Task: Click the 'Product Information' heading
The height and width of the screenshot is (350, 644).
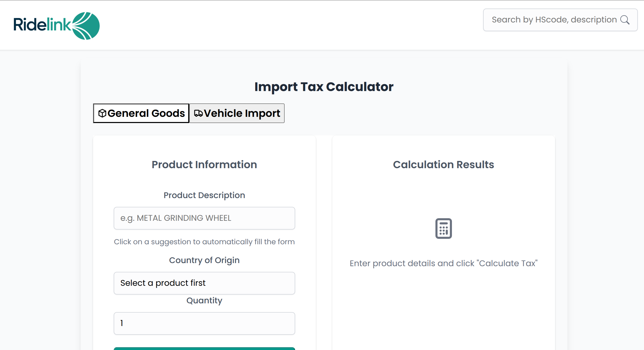Action: click(x=204, y=164)
